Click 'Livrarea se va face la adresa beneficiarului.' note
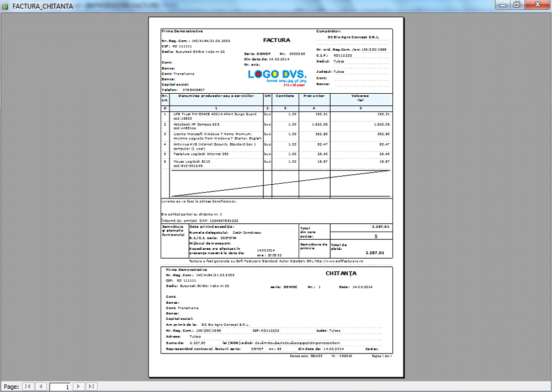This screenshot has height=392, width=552. 199,201
